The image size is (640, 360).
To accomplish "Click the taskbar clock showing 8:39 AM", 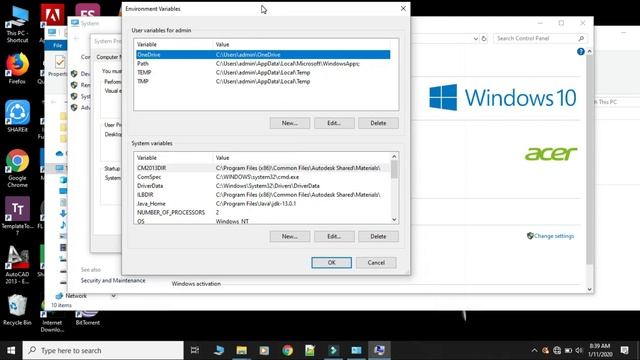I will pos(600,350).
